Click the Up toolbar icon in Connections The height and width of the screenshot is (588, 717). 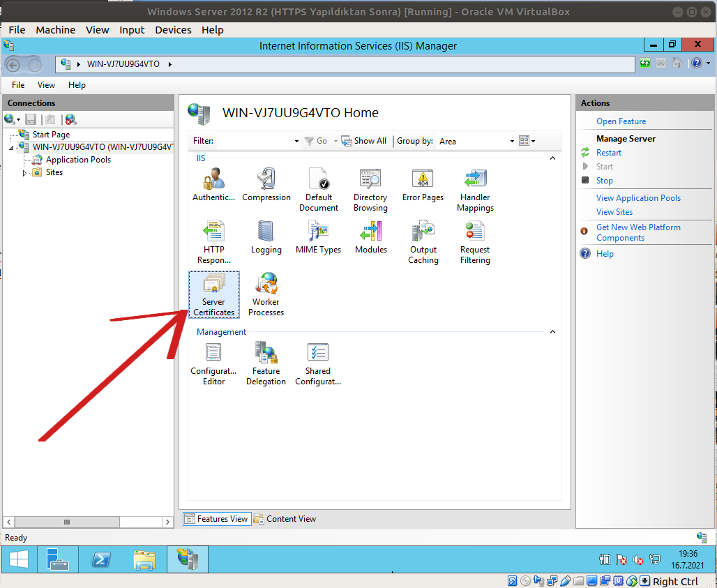point(50,120)
